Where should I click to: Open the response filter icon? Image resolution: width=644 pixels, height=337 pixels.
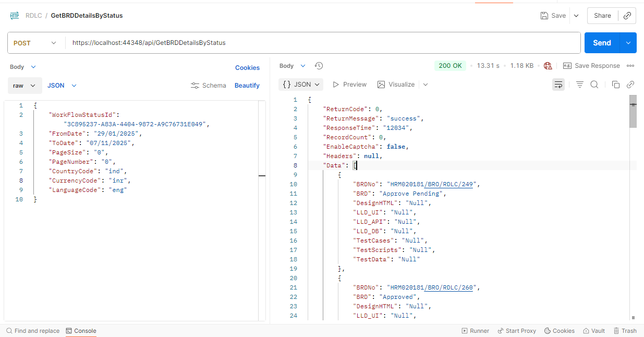[579, 85]
